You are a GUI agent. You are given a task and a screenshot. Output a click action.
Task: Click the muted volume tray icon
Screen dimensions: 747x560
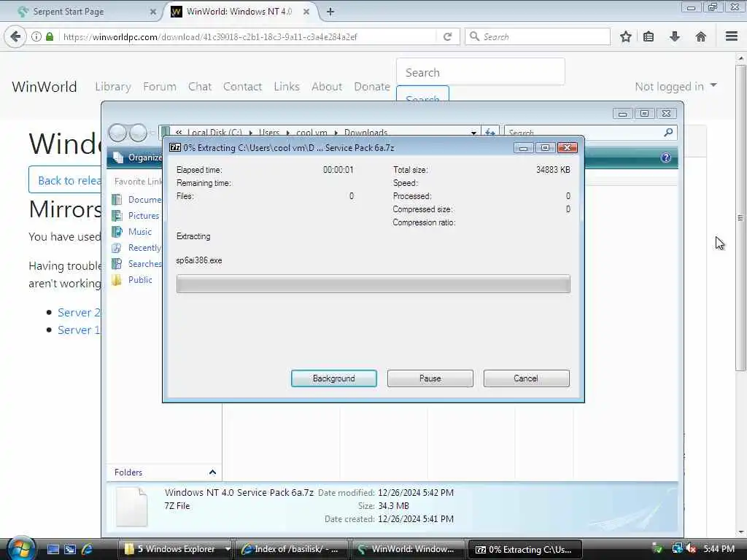click(x=692, y=549)
